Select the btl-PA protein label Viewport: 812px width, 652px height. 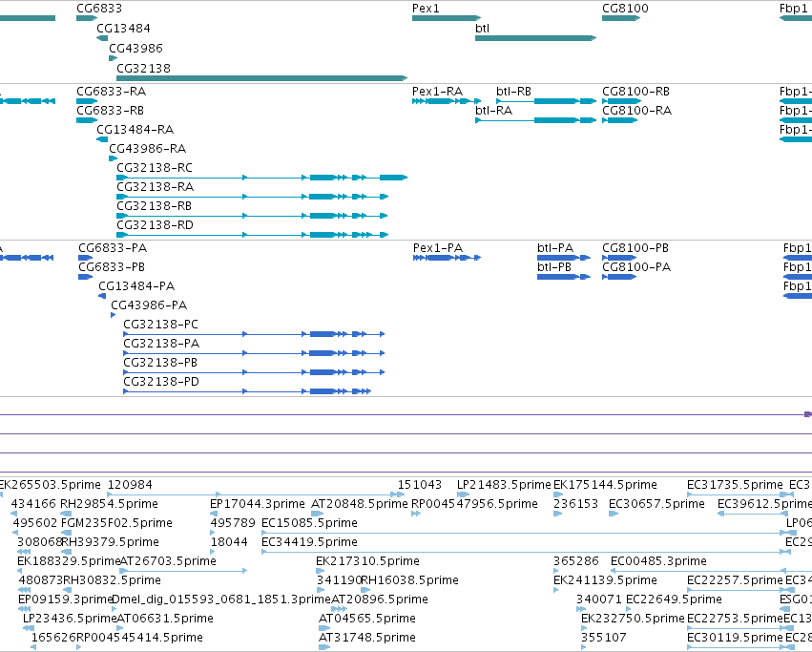pyautogui.click(x=555, y=248)
